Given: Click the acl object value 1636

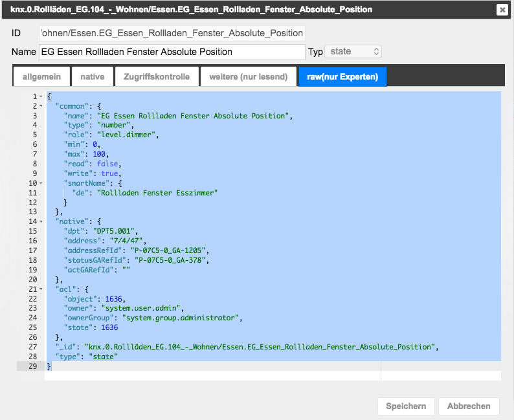Looking at the screenshot, I should [113, 299].
